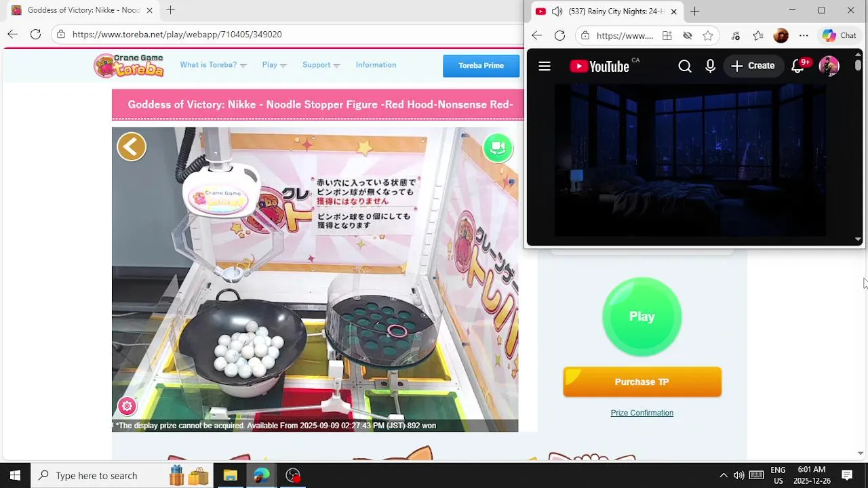Reload the YouTube browser window
The image size is (868, 488).
tap(559, 35)
